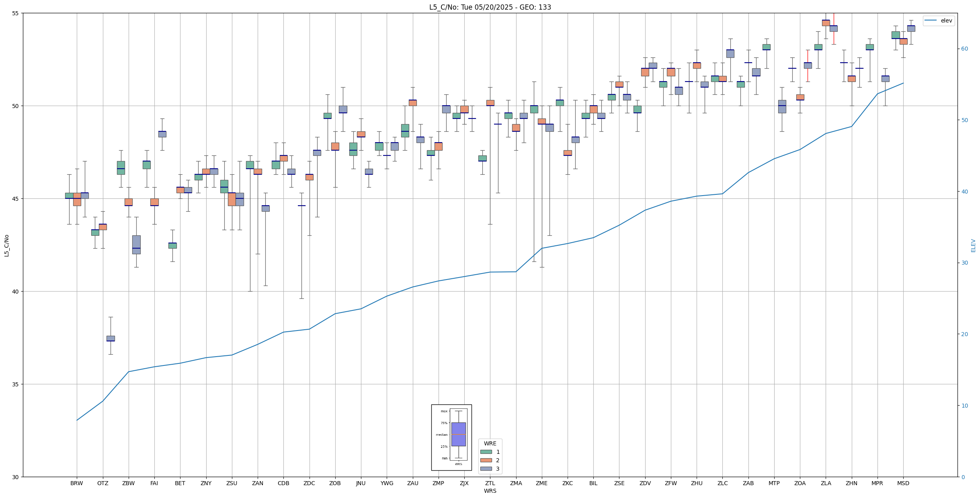980x498 pixels.
Task: Click the blue-gray WRE 3 legend swatch
Action: point(486,469)
